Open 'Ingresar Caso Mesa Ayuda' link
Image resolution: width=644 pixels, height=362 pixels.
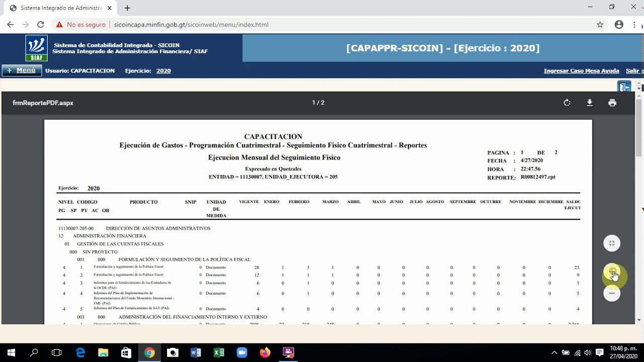(582, 71)
